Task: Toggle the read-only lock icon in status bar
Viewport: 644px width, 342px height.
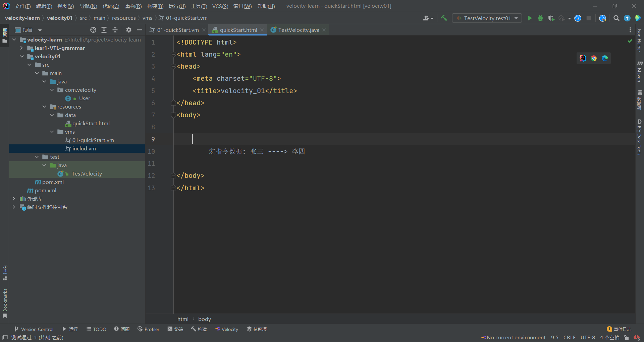Action: (x=626, y=338)
